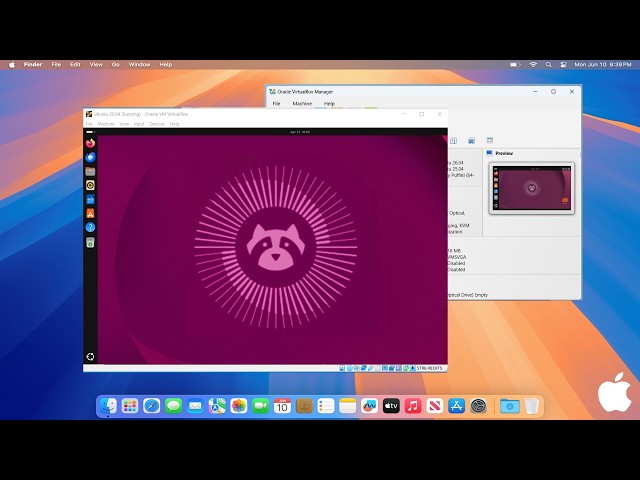Open Maps from the macOS Dock

(x=217, y=406)
